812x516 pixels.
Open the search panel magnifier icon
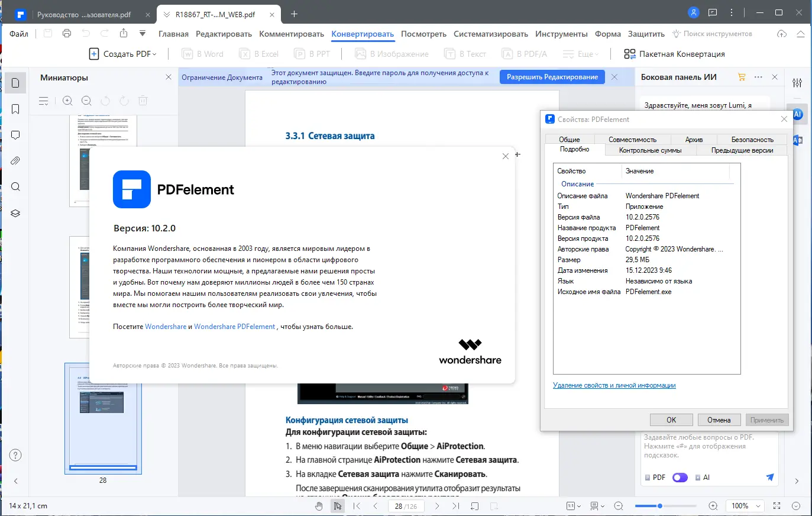[x=15, y=187]
